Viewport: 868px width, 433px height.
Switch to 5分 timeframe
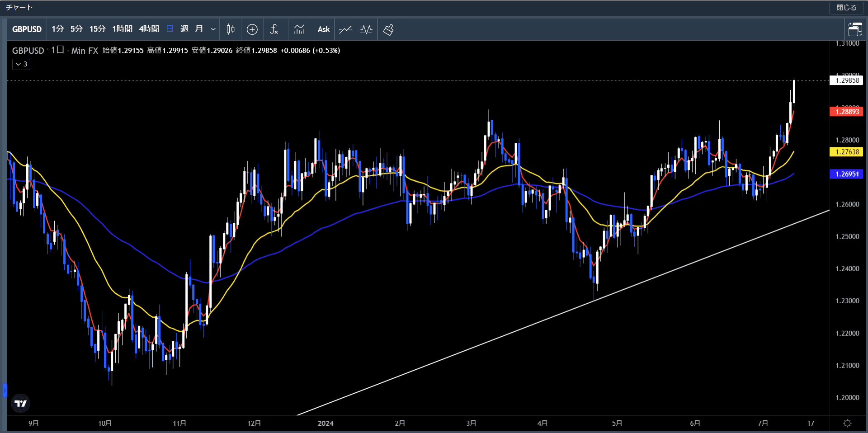tap(76, 29)
